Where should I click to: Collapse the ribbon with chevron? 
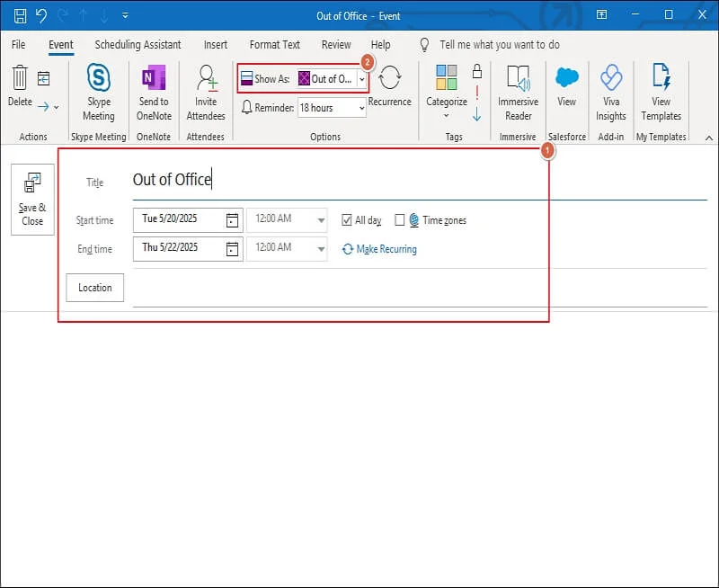point(709,138)
